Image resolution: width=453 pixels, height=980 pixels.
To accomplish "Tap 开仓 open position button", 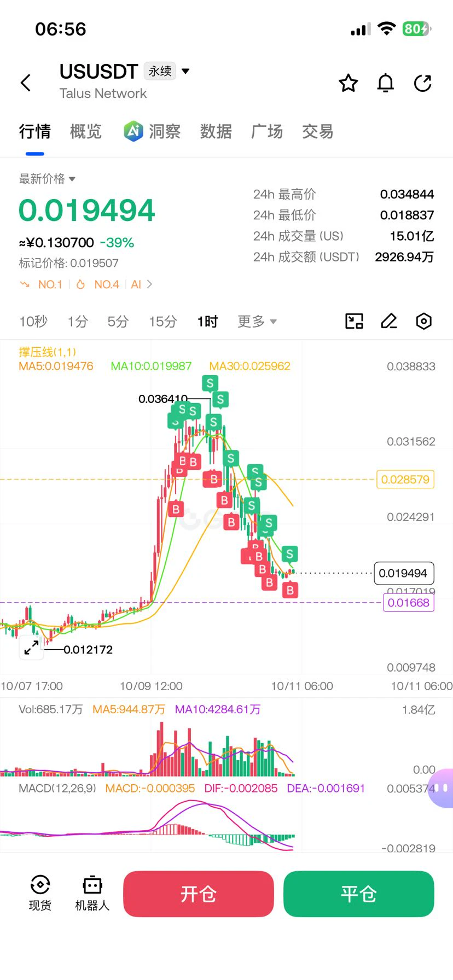I will pyautogui.click(x=199, y=894).
